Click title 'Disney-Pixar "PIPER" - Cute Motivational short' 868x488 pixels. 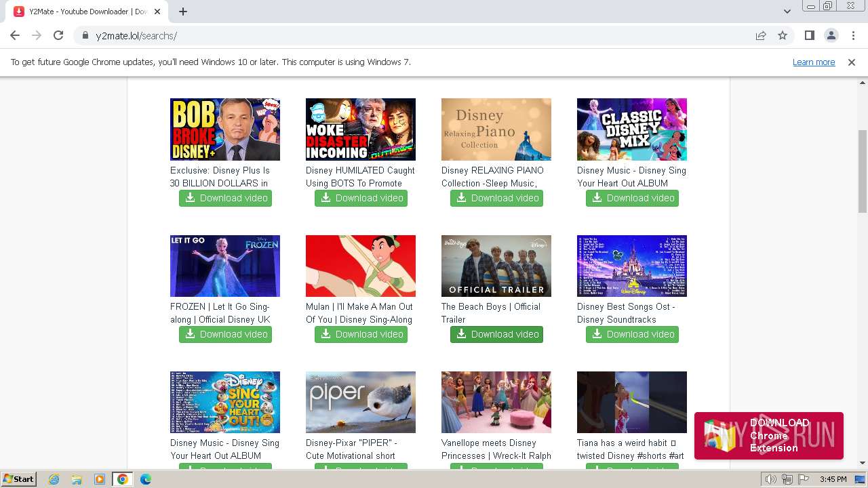[x=351, y=449]
